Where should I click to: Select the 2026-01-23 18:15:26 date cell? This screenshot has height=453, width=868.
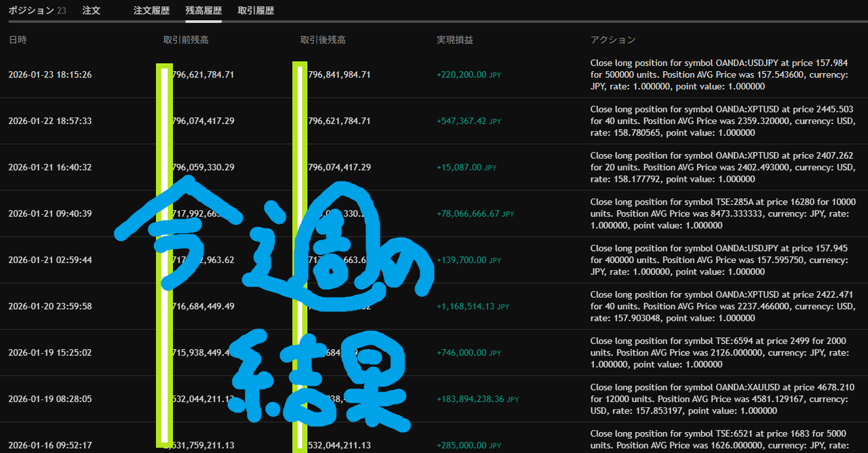[x=50, y=75]
